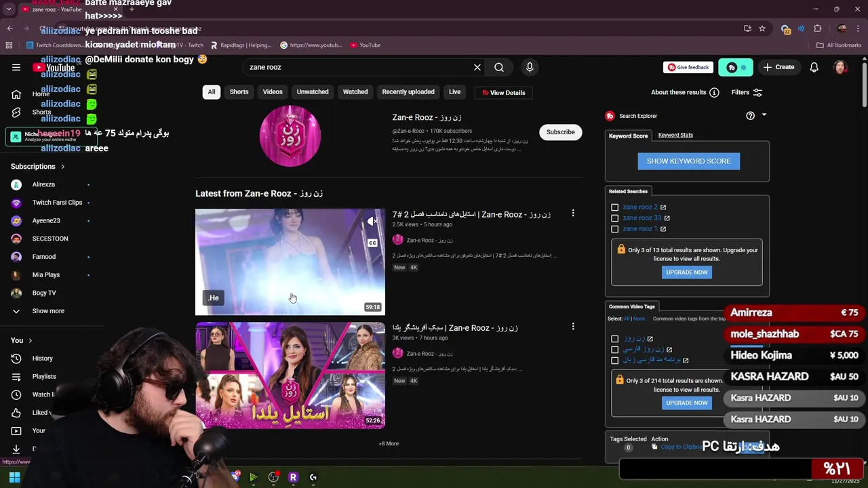This screenshot has width=868, height=488.
Task: Click Give feedback button
Action: pyautogui.click(x=688, y=67)
